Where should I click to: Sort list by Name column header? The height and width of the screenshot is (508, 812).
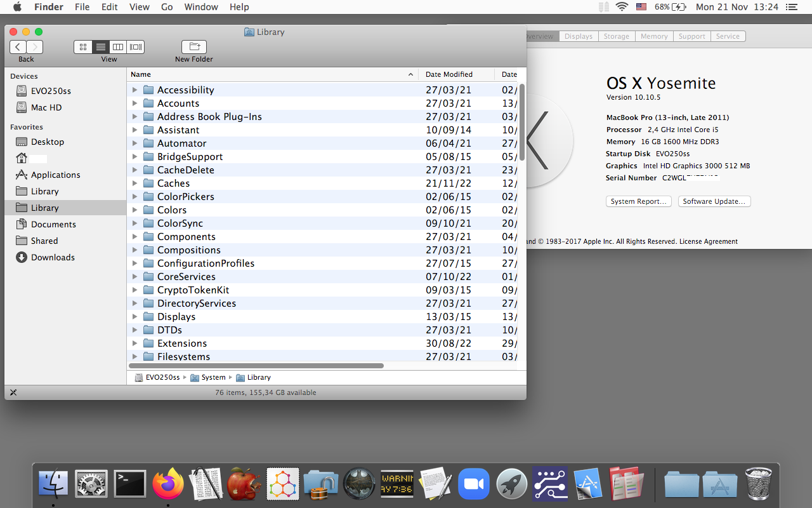(272, 74)
